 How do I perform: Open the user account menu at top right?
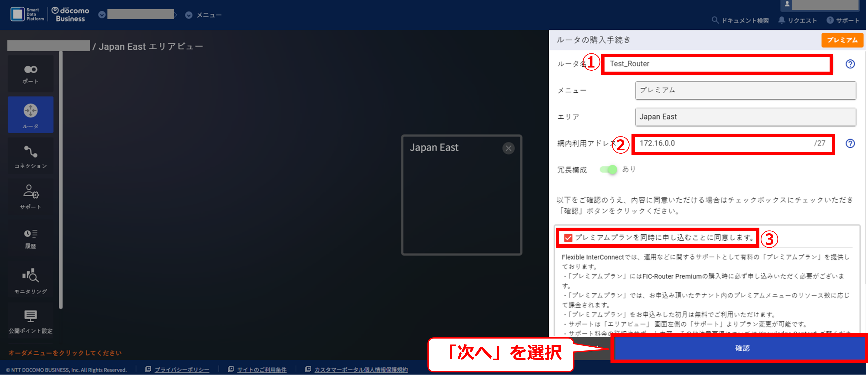[787, 4]
